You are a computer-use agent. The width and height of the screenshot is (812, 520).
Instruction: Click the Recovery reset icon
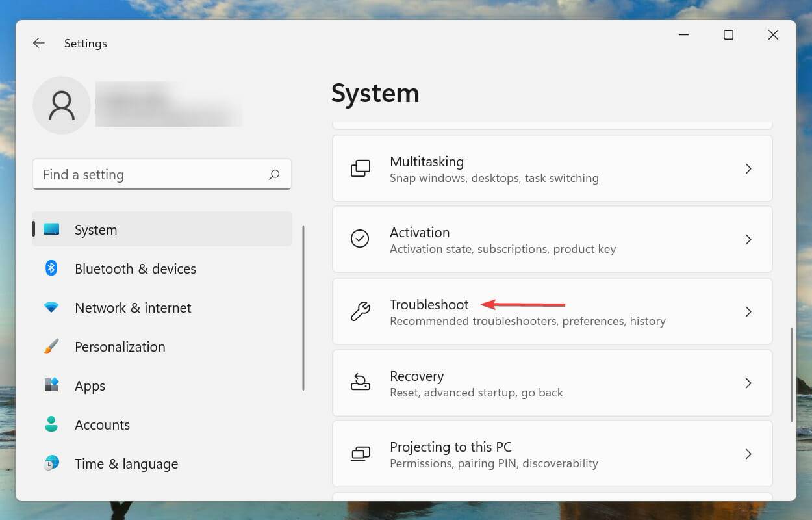click(x=361, y=383)
